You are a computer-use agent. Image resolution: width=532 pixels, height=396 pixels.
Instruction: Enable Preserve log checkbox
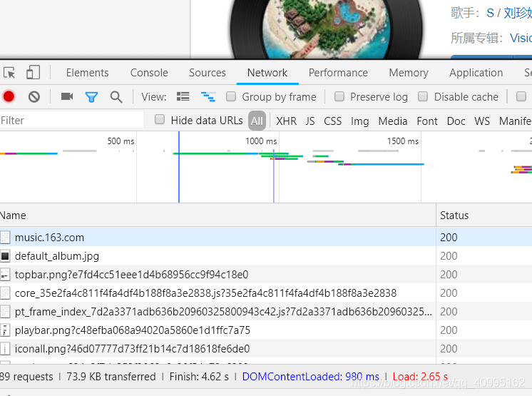339,96
